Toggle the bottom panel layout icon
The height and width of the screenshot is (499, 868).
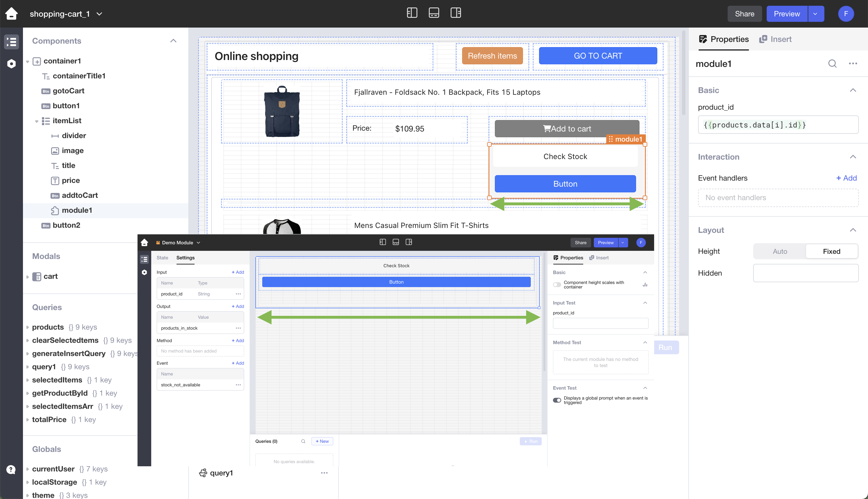coord(434,13)
